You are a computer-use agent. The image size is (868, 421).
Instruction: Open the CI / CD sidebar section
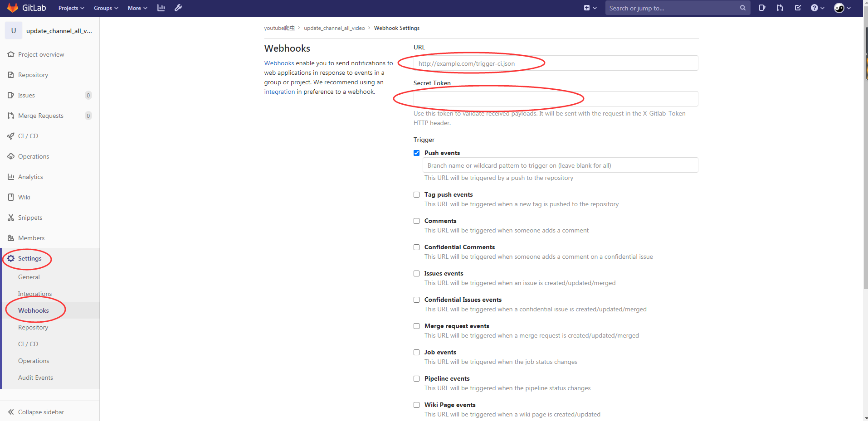28,135
